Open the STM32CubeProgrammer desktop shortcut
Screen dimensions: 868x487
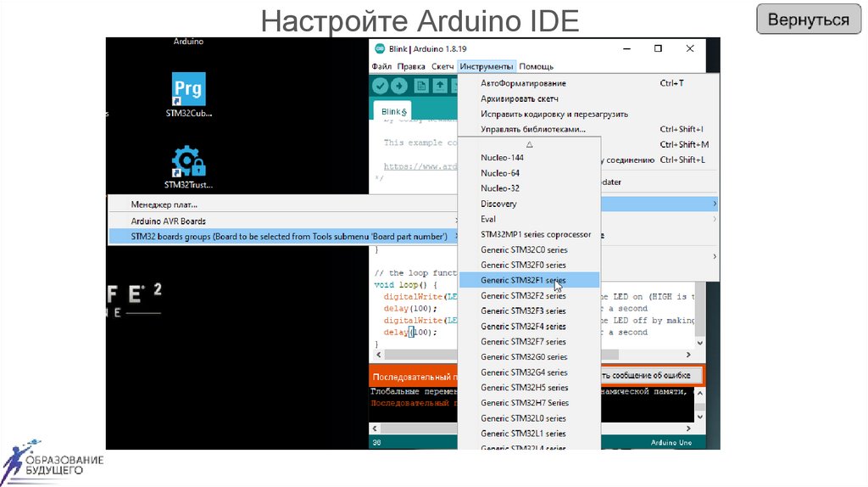pyautogui.click(x=189, y=94)
